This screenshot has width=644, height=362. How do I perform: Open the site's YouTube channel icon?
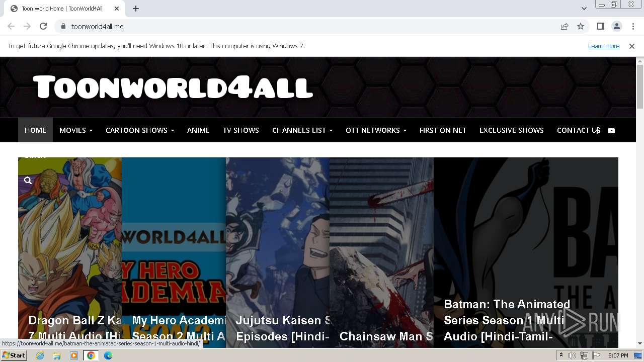pos(611,131)
